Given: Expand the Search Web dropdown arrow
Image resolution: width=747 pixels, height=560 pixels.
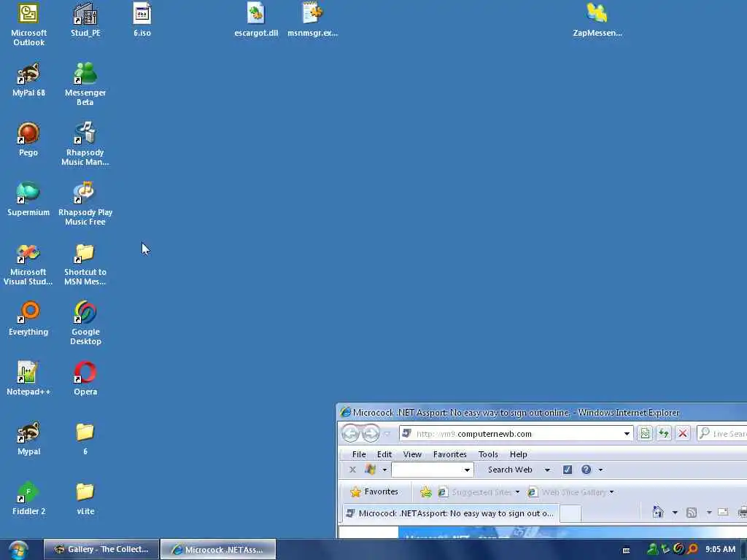Looking at the screenshot, I should tap(547, 470).
